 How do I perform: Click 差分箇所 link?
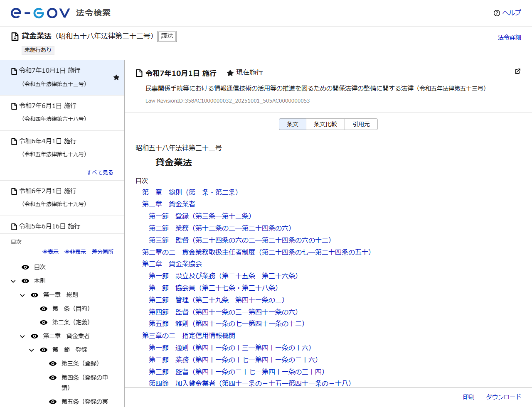click(x=103, y=252)
